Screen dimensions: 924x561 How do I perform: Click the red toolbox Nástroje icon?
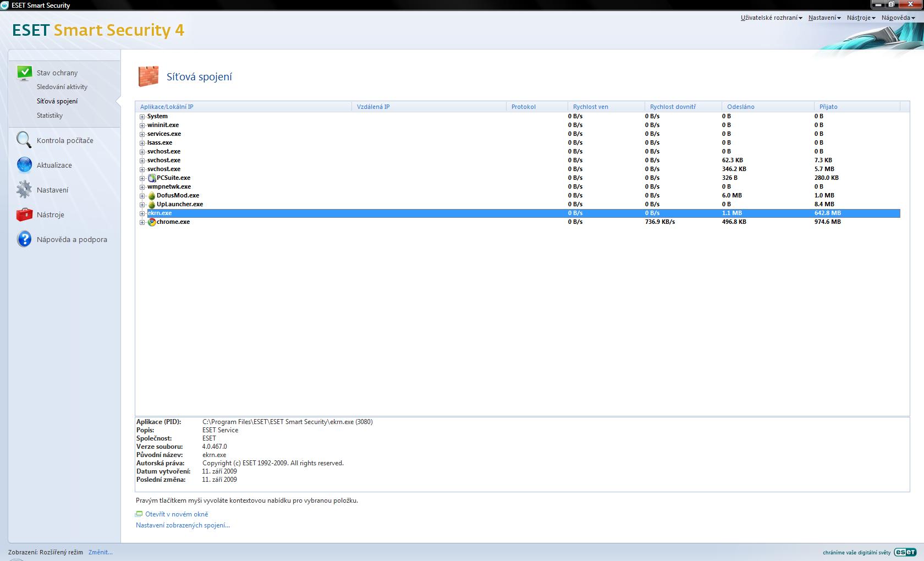point(24,215)
